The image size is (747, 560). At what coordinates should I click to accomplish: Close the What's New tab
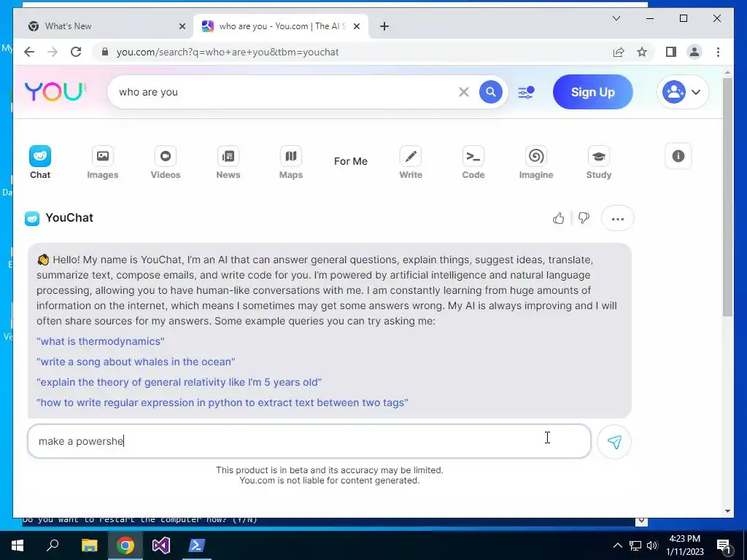tap(182, 27)
